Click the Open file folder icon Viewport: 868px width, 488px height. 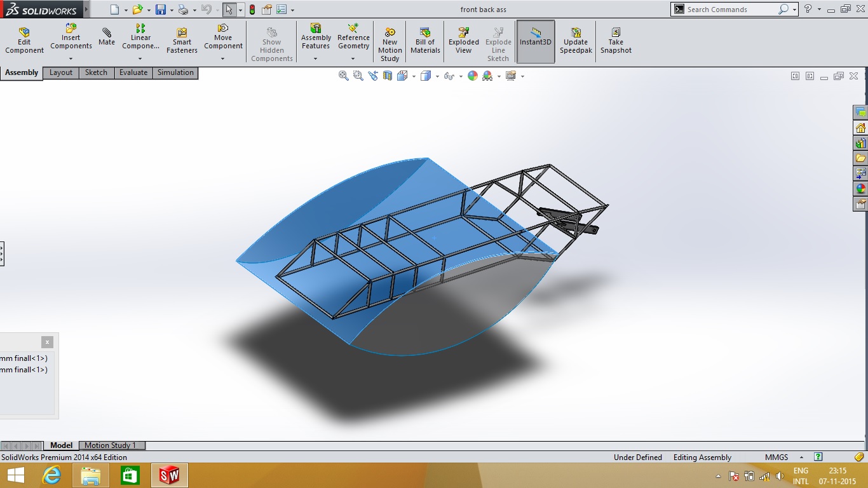pos(137,10)
